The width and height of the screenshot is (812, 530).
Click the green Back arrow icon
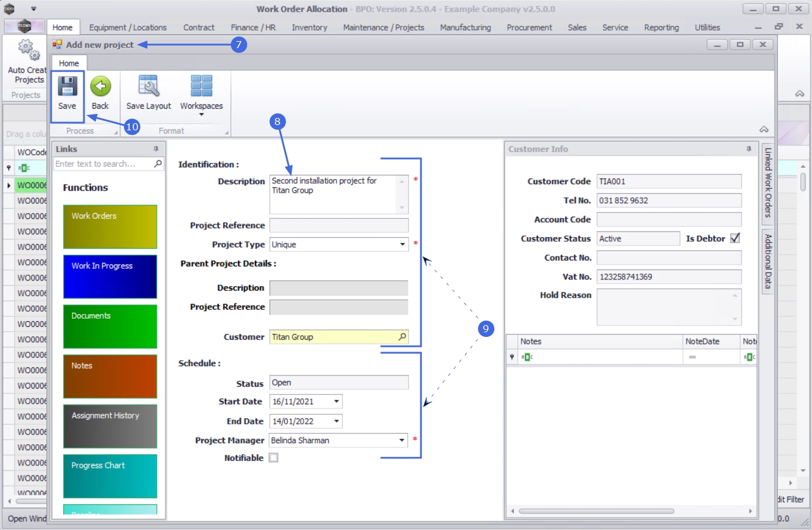100,87
